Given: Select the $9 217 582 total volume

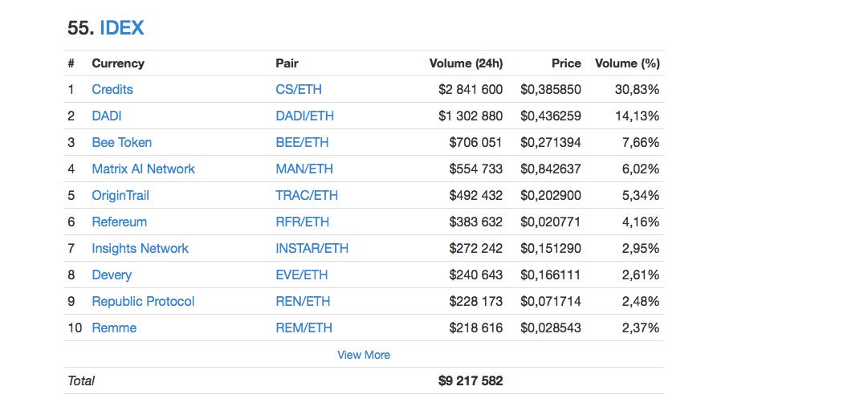Looking at the screenshot, I should click(x=471, y=380).
